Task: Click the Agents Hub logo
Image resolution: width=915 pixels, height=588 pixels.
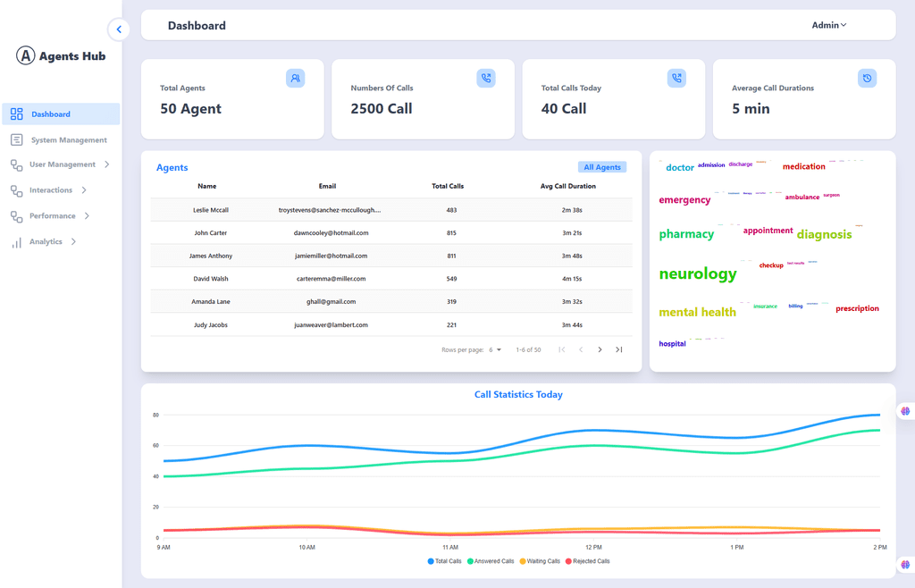Action: [61, 56]
